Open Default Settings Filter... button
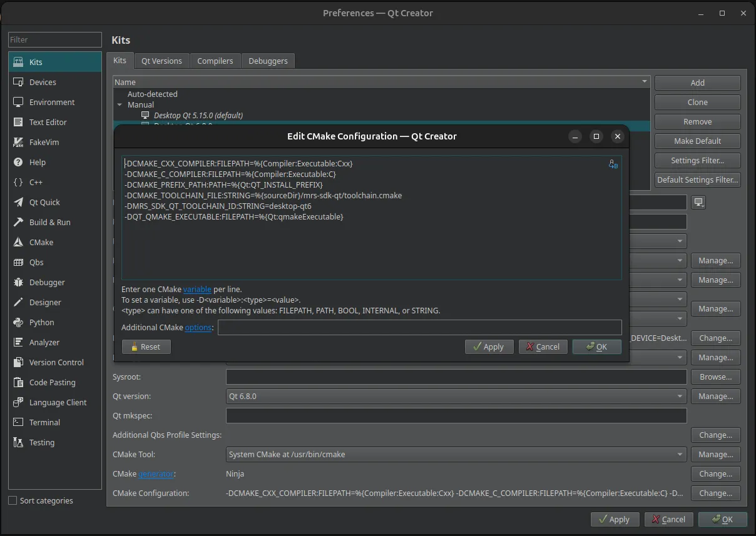The image size is (756, 536). click(x=698, y=180)
